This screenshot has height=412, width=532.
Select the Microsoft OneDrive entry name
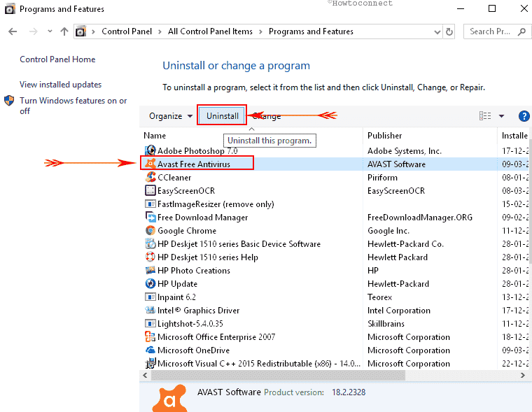(193, 350)
